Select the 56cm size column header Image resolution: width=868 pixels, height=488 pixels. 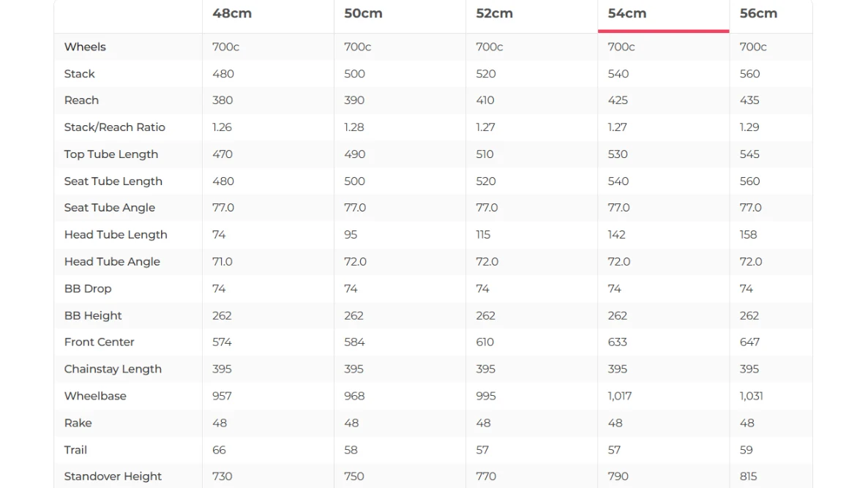(x=758, y=13)
